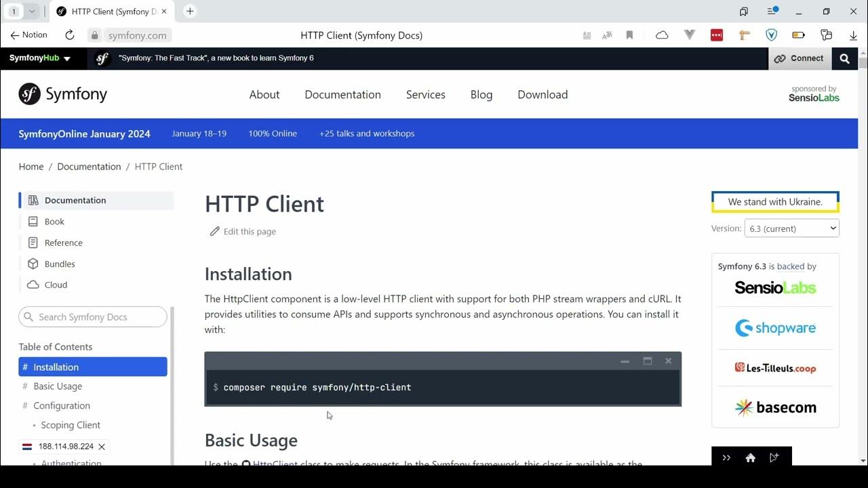Maximize the code block window icon
The width and height of the screenshot is (868, 488).
[x=648, y=361]
